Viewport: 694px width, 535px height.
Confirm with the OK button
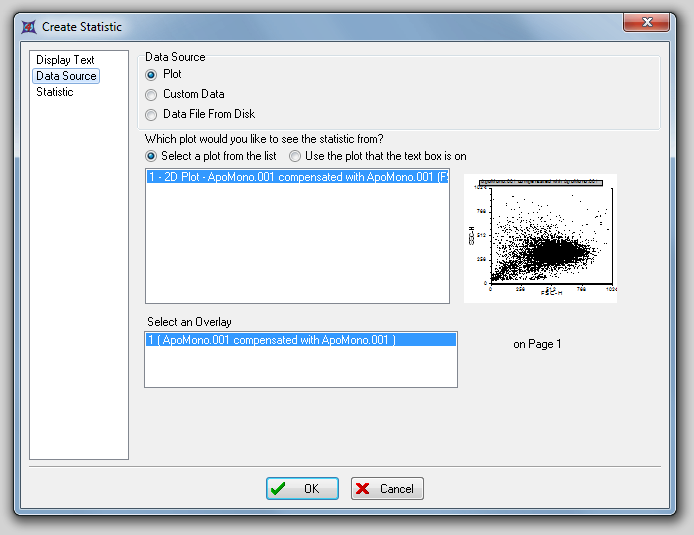[x=302, y=489]
